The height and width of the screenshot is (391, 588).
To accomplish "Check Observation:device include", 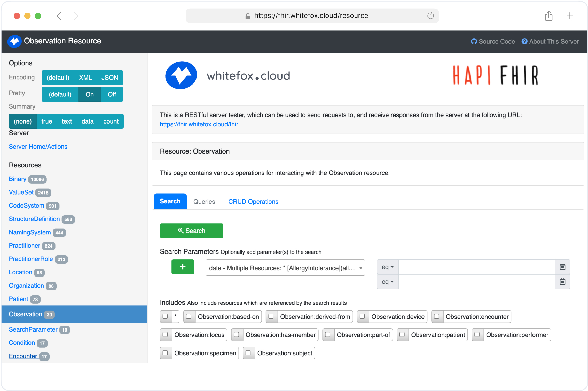I will (362, 316).
